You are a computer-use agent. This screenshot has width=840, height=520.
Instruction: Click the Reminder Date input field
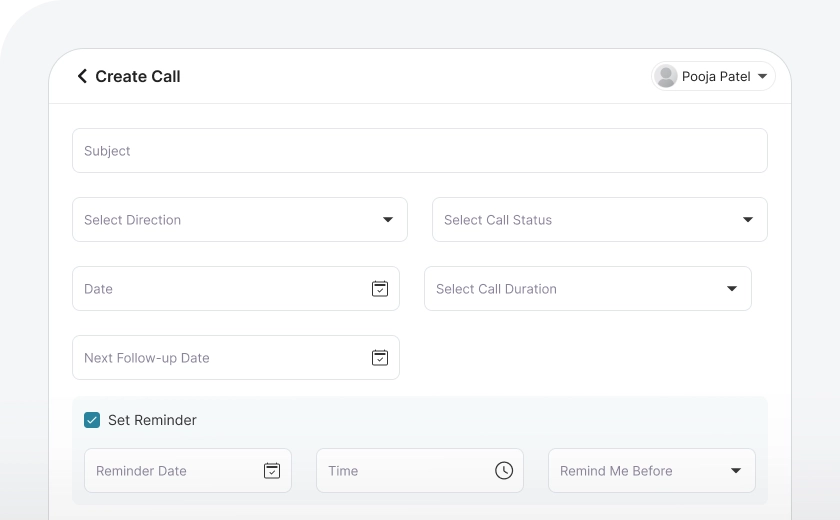[170, 471]
